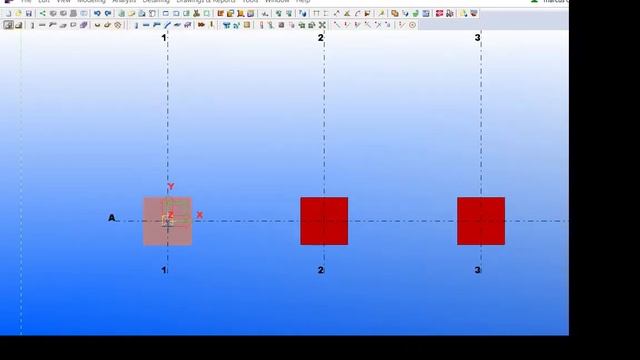Select the grey concrete polybeam tool

52,25
